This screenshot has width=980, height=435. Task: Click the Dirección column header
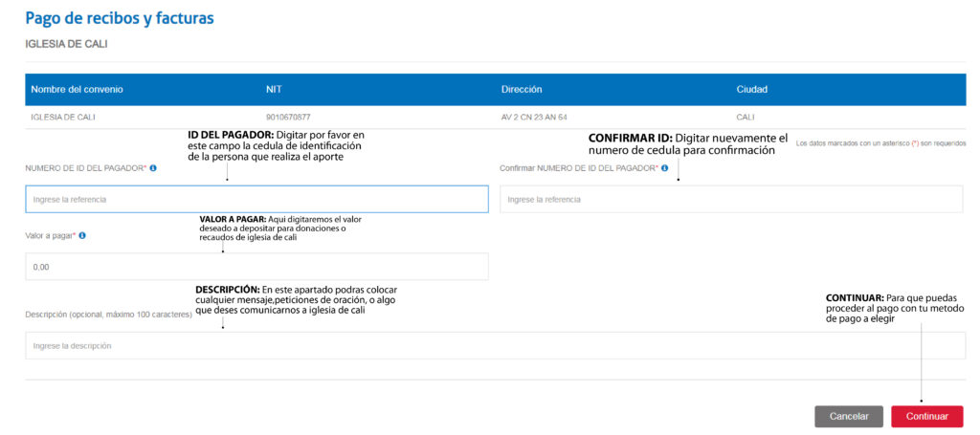point(522,90)
